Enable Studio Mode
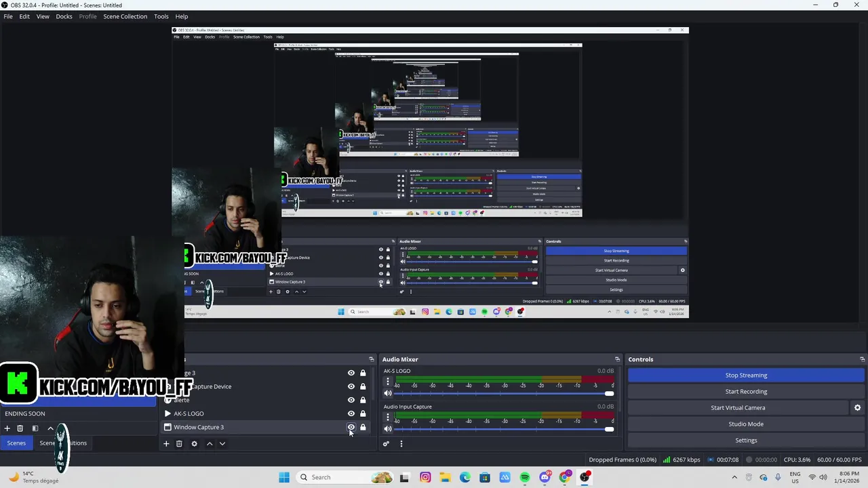The width and height of the screenshot is (868, 488). [746, 424]
